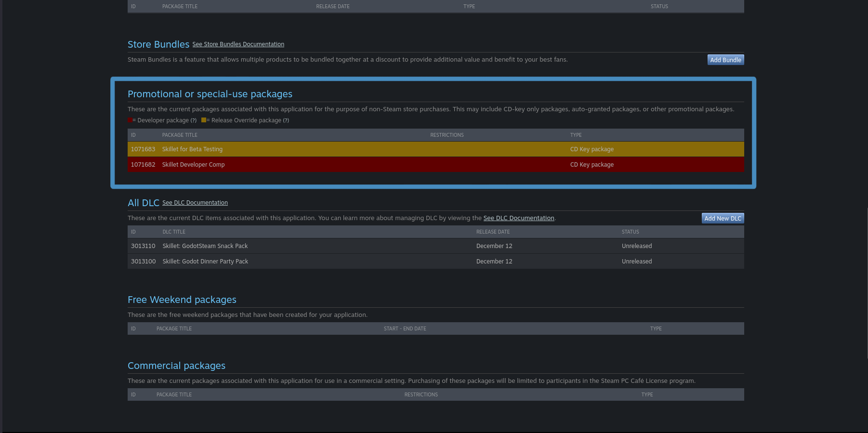Click Start - End Date column header
868x433 pixels.
coord(405,329)
